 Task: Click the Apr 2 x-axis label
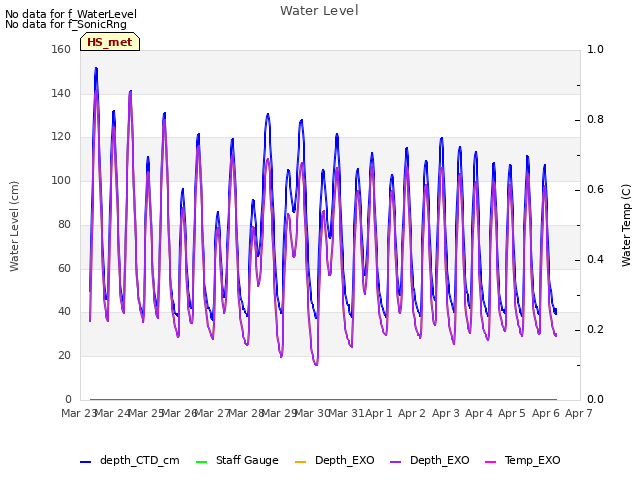point(412,413)
